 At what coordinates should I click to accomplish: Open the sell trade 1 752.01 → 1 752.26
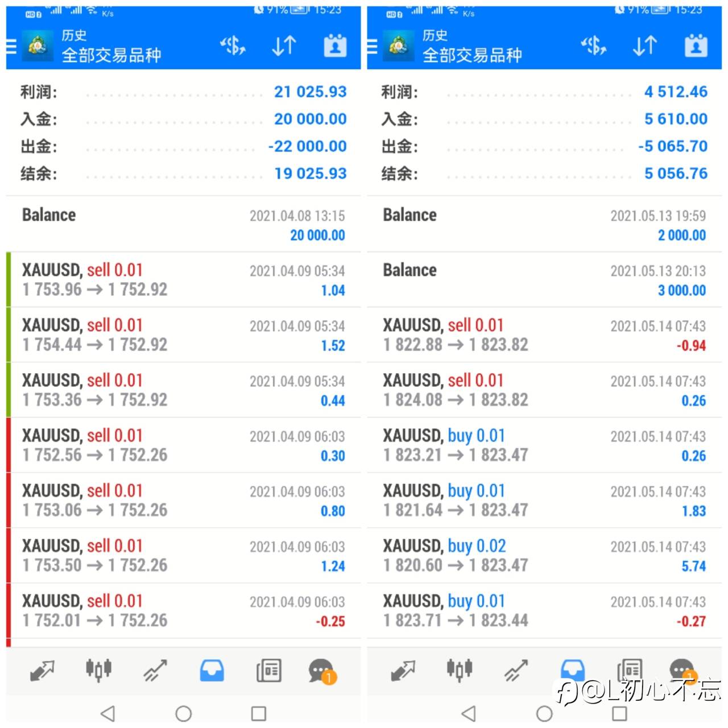pos(183,611)
